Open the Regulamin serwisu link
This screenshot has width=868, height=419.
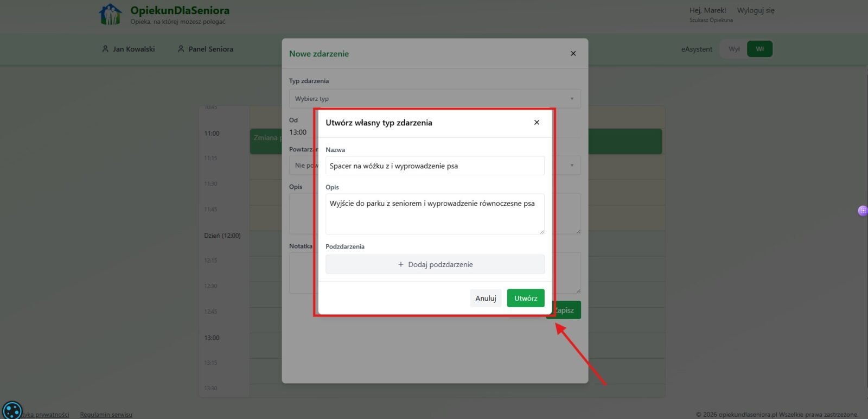[106, 415]
